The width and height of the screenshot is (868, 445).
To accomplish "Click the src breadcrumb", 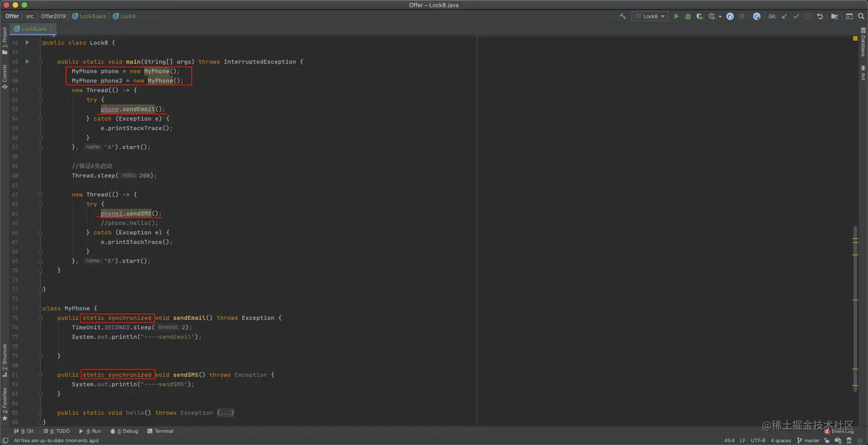I will 30,17.
